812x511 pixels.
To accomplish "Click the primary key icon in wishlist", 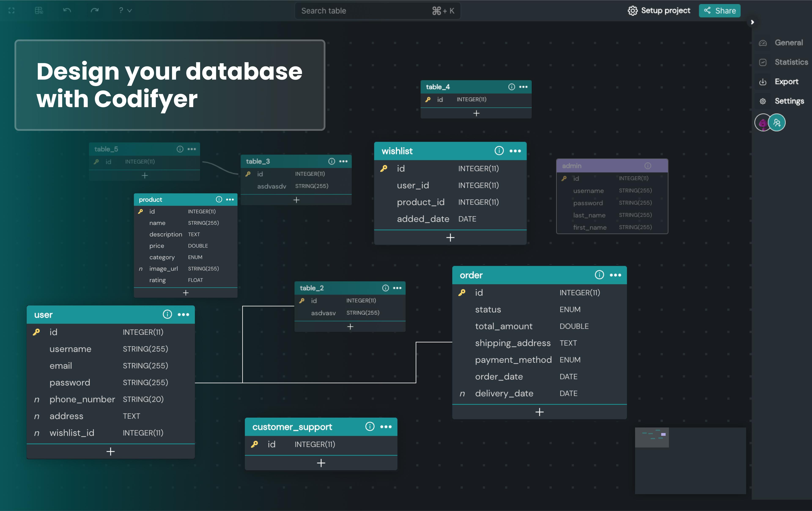I will [384, 169].
